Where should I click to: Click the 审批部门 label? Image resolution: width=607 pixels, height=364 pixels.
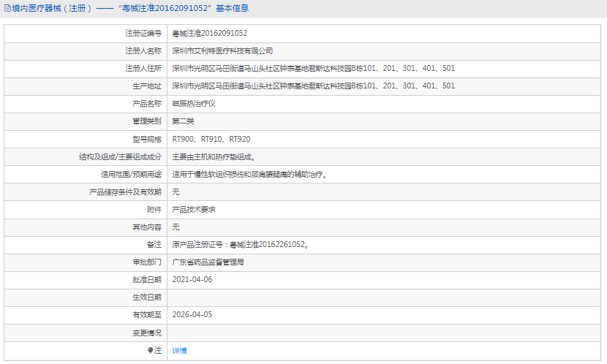pyautogui.click(x=147, y=262)
